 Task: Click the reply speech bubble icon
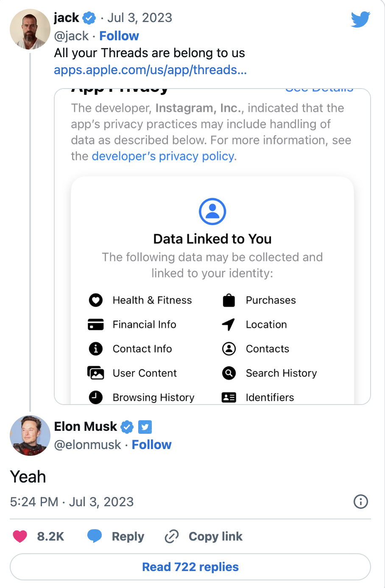coord(95,536)
